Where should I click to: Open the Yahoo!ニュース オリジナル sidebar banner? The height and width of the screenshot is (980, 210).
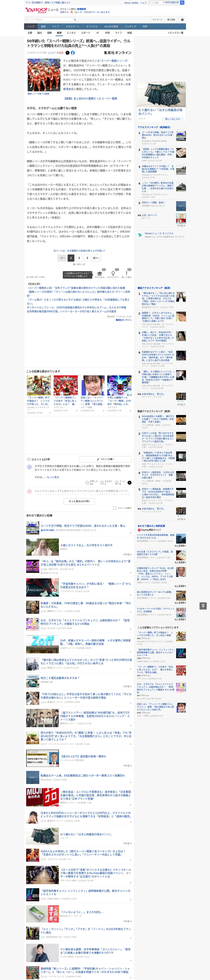[x=162, y=235]
